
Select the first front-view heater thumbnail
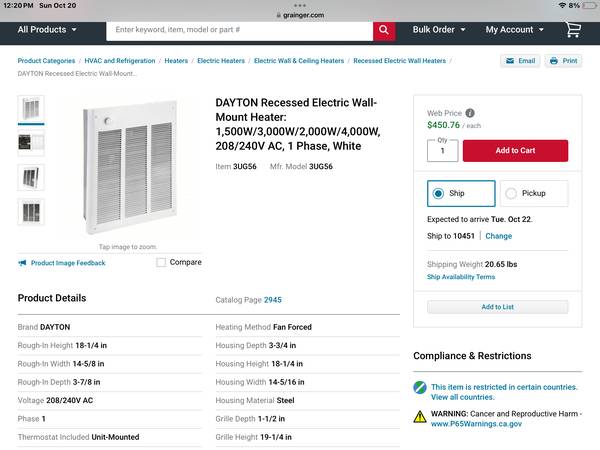pyautogui.click(x=31, y=109)
